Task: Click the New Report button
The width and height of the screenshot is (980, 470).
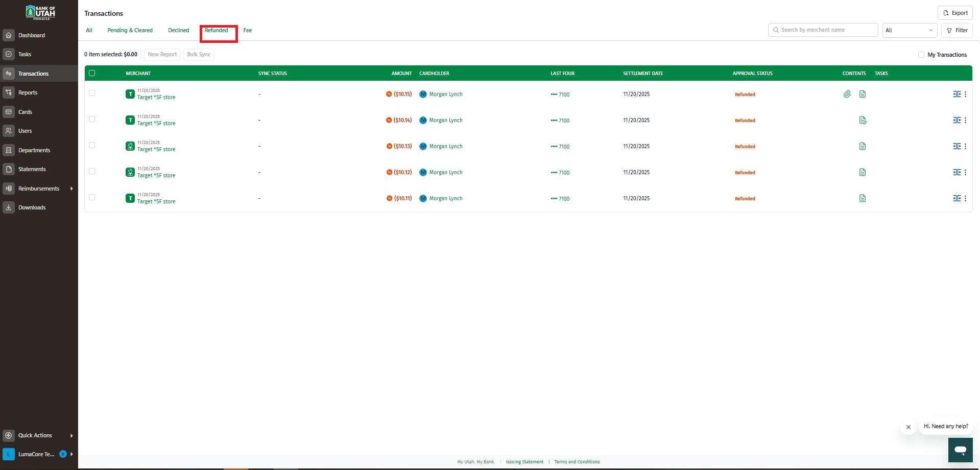Action: click(162, 54)
